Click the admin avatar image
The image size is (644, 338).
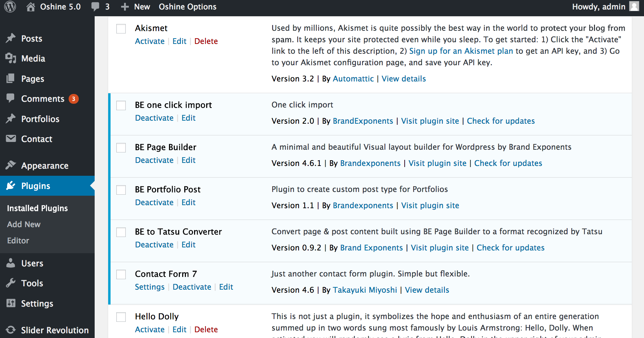click(634, 6)
